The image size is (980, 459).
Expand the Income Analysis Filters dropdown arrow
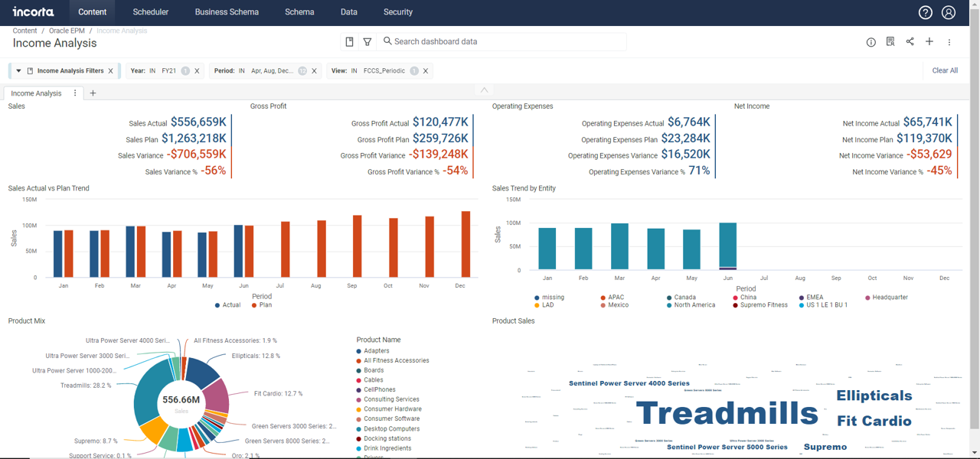[18, 71]
